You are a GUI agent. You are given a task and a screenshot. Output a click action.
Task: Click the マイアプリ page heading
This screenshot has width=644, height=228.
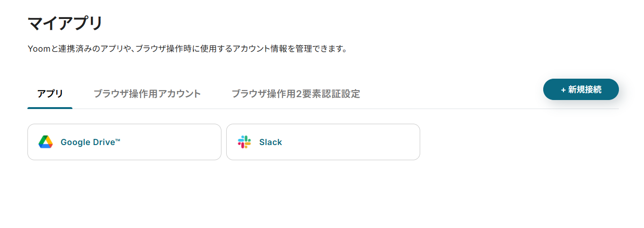click(65, 23)
